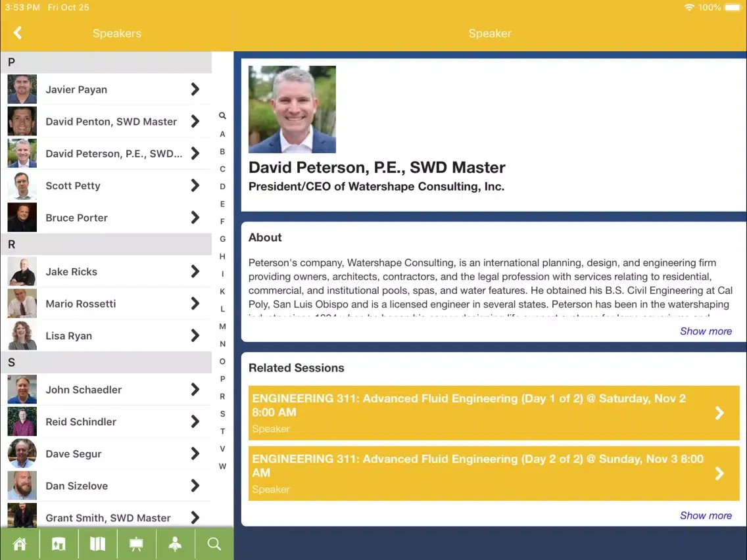The width and height of the screenshot is (747, 560).
Task: Select speaker Reid Schindler by name
Action: [x=81, y=422]
